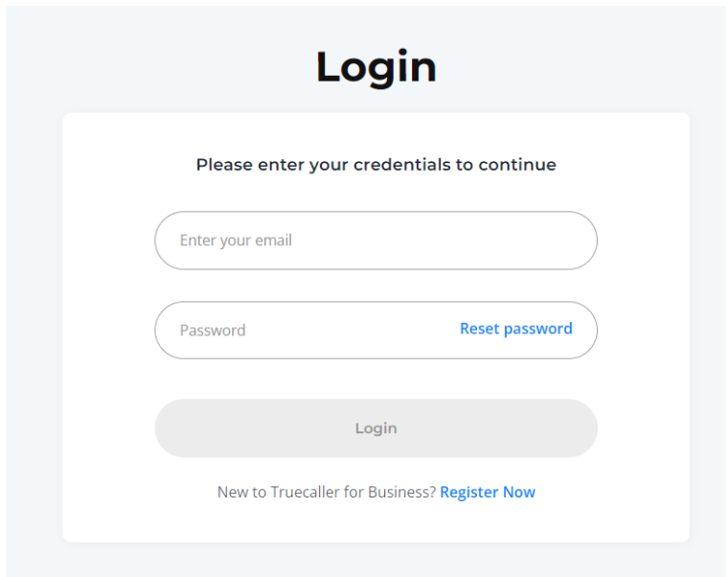This screenshot has height=577, width=728.
Task: Activate the rounded email entry box
Action: [x=375, y=241]
